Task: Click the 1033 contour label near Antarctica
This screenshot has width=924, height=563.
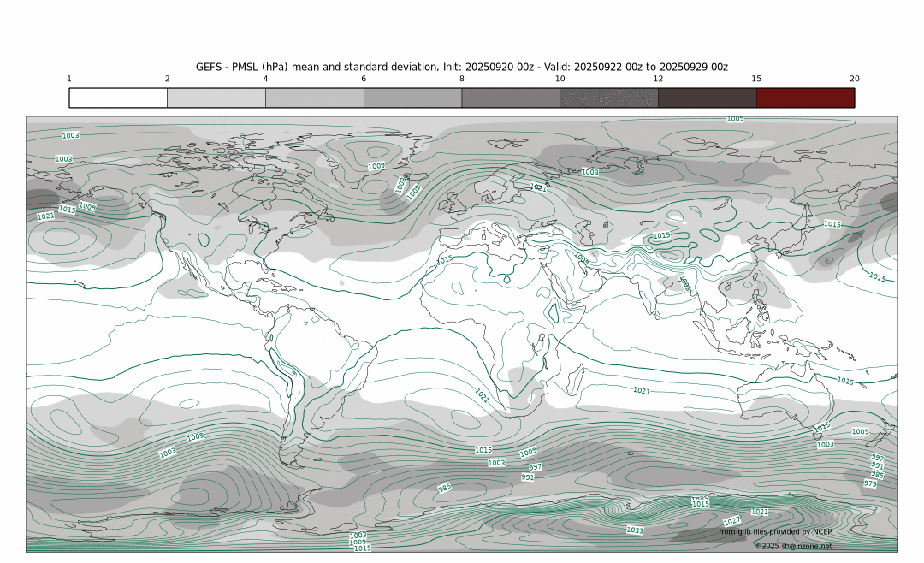Action: click(x=635, y=530)
